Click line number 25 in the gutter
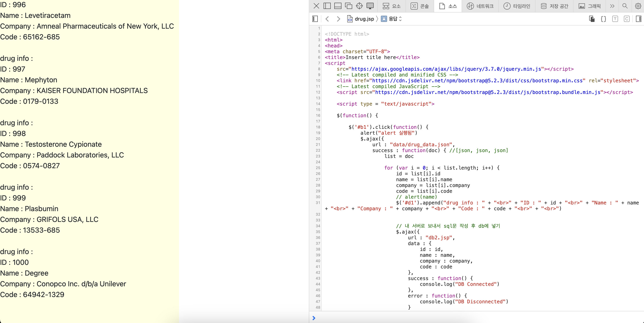This screenshot has width=644, height=323. coord(318,168)
